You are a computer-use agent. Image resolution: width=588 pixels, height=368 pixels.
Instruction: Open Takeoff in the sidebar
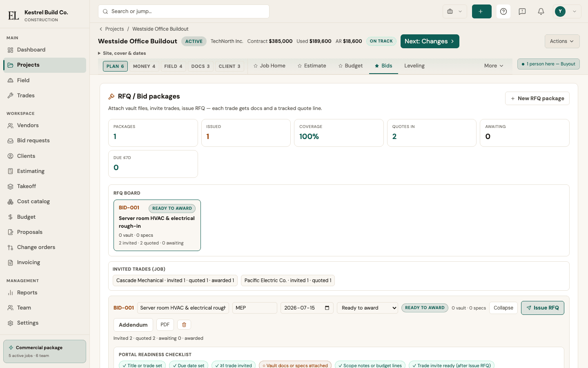click(x=45, y=186)
